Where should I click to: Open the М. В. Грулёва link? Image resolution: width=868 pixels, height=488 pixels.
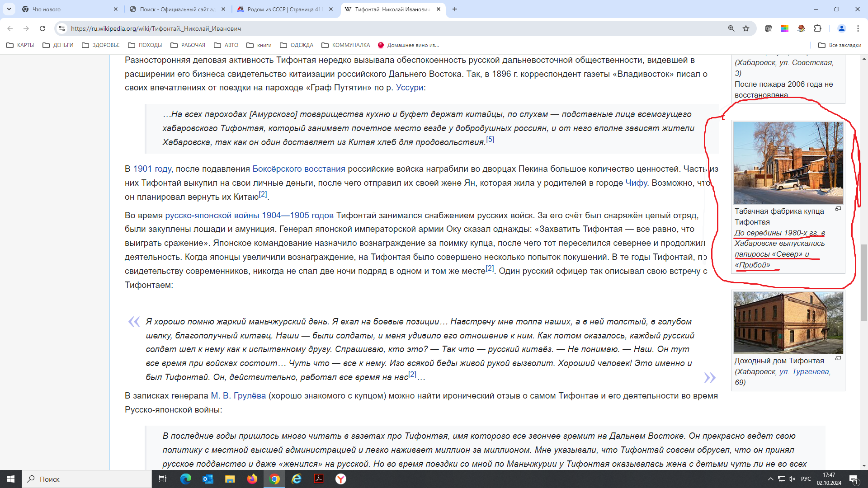[x=238, y=396]
